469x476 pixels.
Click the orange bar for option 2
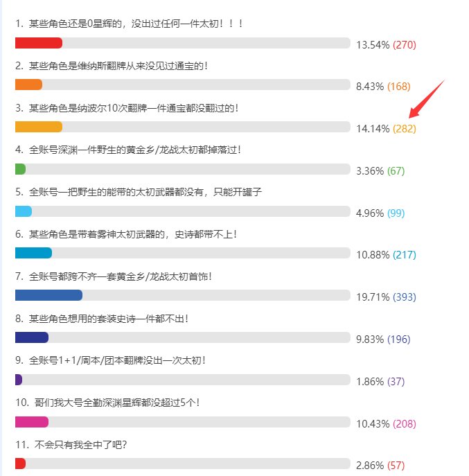click(x=29, y=85)
